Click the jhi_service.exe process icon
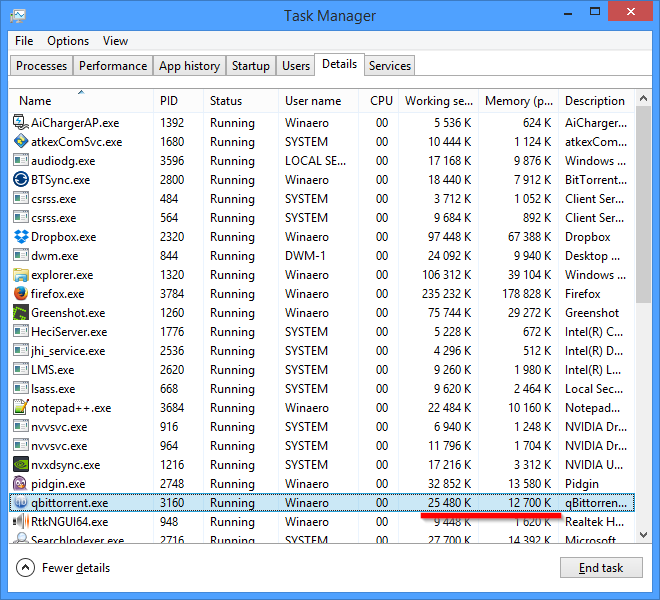Viewport: 660px width, 600px height. [21, 350]
